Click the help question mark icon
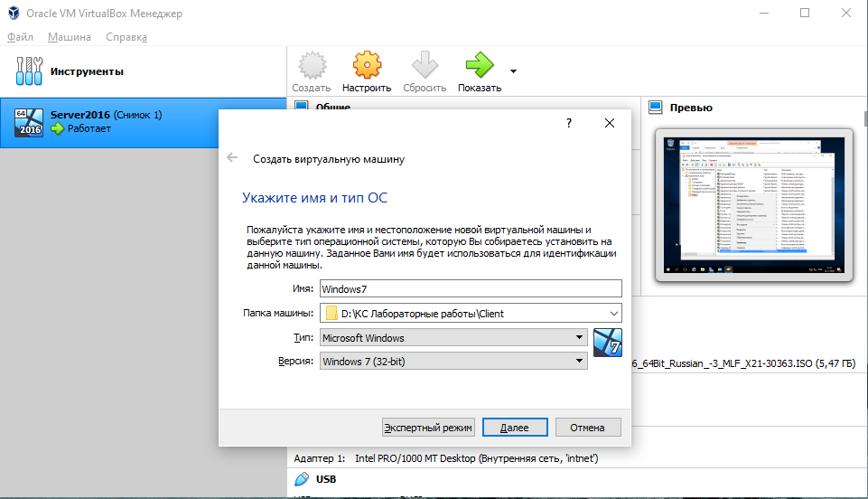 pos(568,123)
